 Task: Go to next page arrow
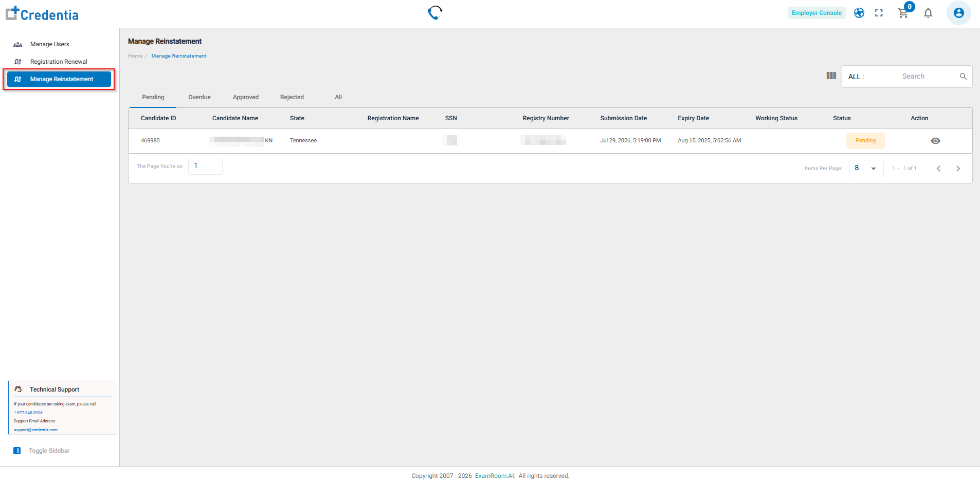point(958,169)
